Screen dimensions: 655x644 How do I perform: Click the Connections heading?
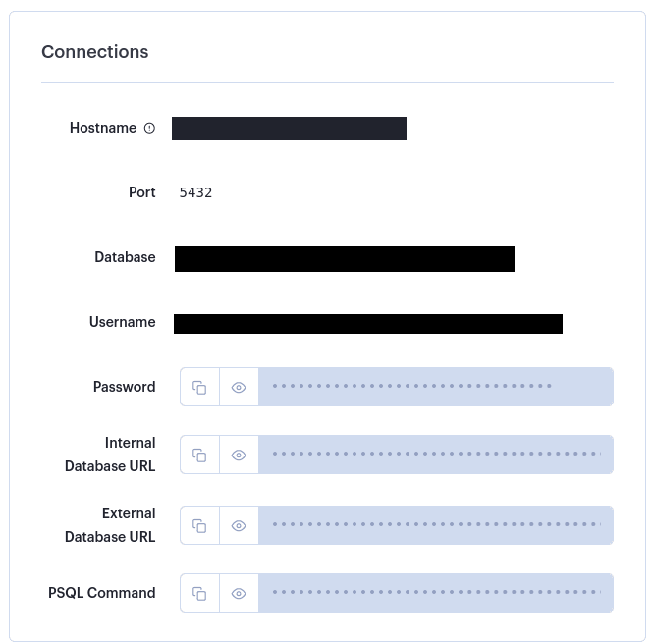click(95, 52)
